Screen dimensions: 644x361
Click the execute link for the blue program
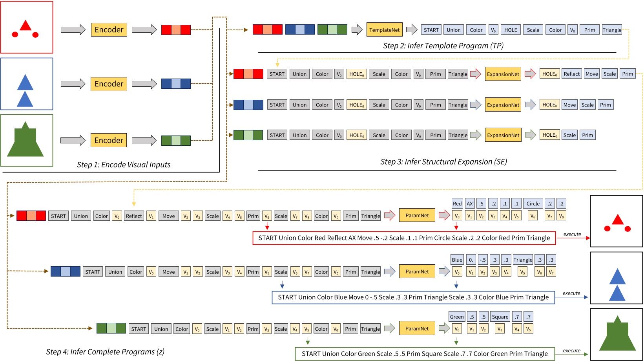point(572,293)
